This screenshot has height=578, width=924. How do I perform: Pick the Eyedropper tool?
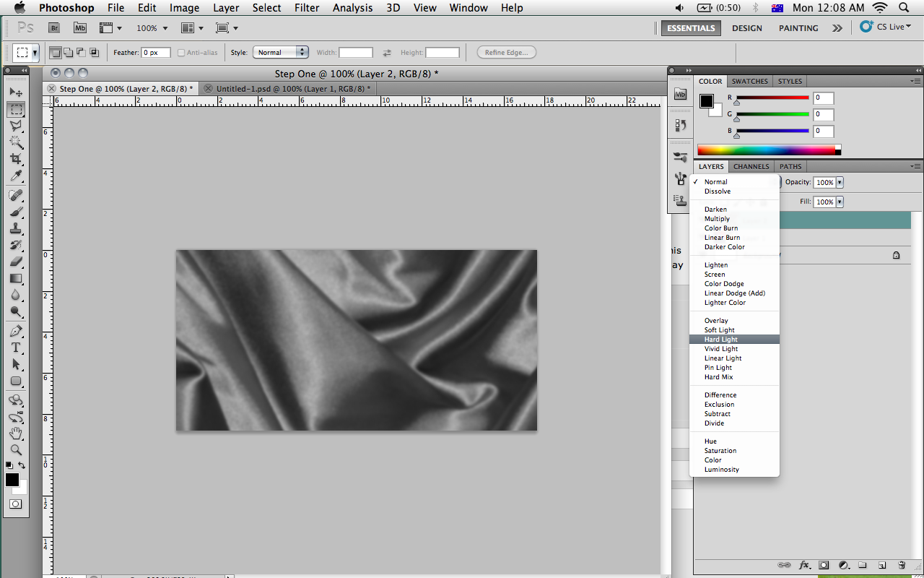click(x=16, y=176)
